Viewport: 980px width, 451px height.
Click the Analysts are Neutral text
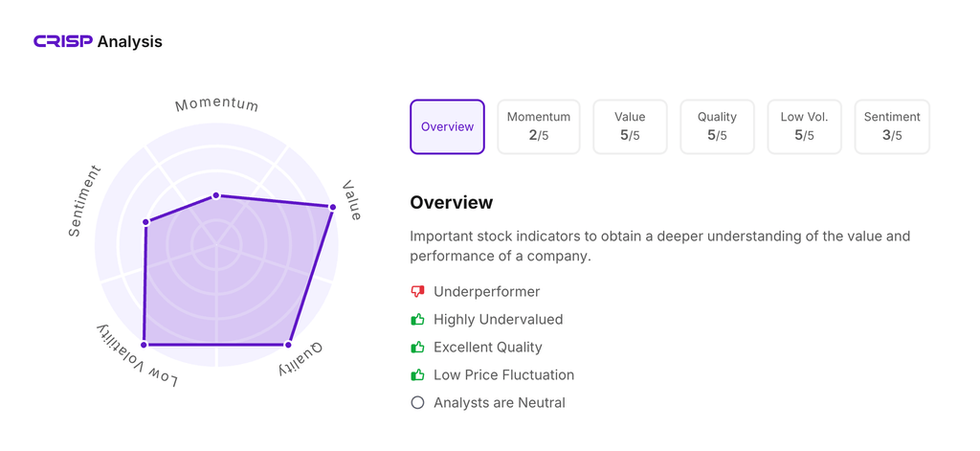click(x=499, y=402)
